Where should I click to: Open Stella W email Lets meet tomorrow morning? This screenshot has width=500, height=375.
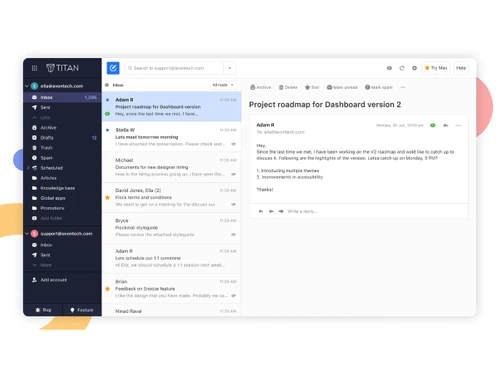pyautogui.click(x=172, y=137)
